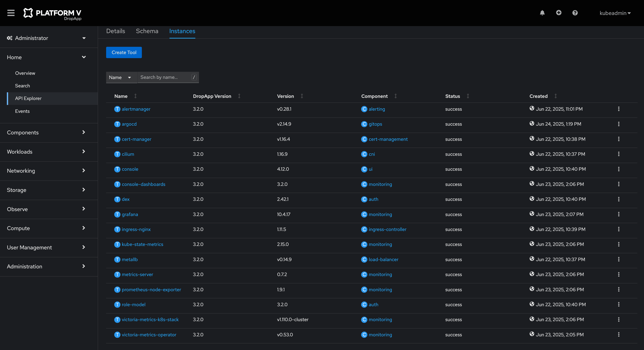Expand the Components navigation section
This screenshot has width=644, height=350.
tap(46, 132)
